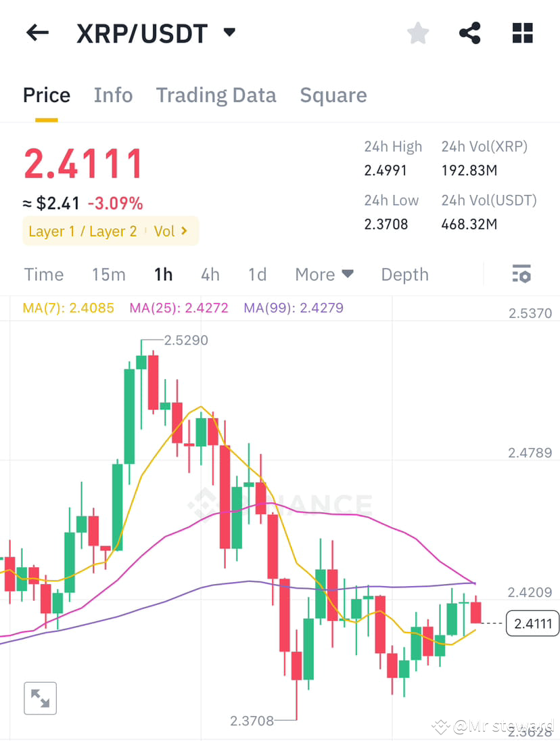The image size is (560, 741).
Task: Select the Square tab
Action: [x=333, y=95]
